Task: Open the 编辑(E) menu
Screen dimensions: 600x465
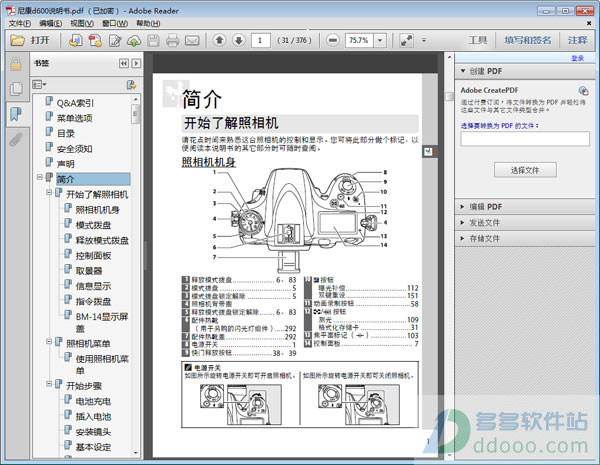Action: [51, 23]
